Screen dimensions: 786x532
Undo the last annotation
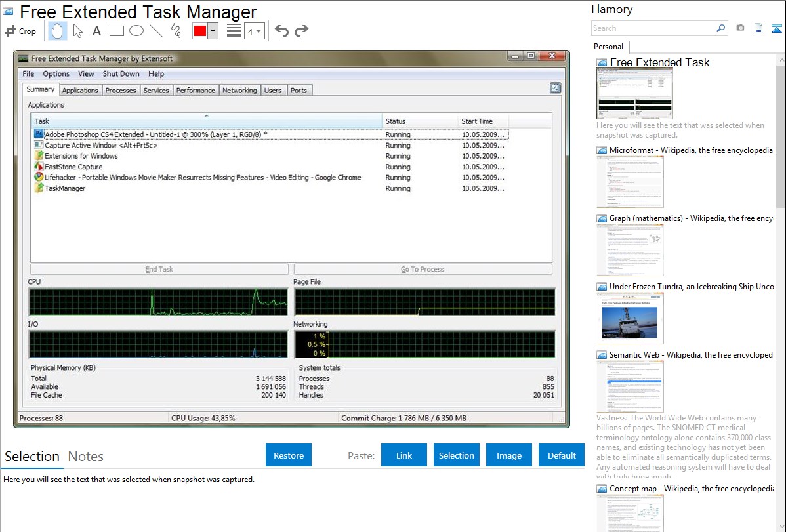click(x=281, y=31)
